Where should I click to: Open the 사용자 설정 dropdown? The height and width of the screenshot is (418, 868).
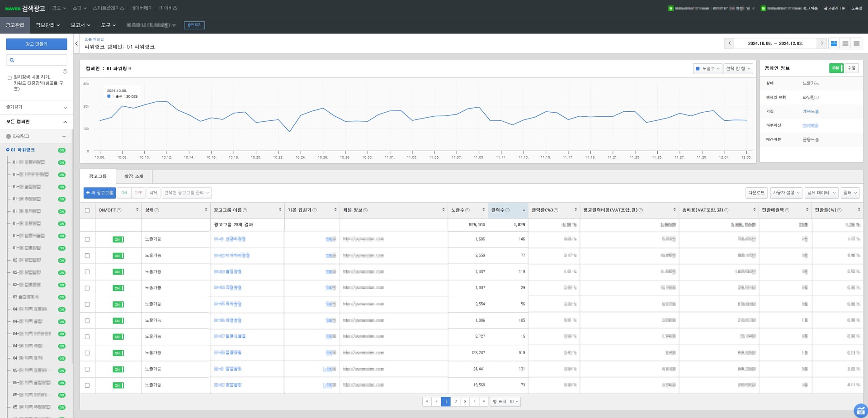[786, 193]
